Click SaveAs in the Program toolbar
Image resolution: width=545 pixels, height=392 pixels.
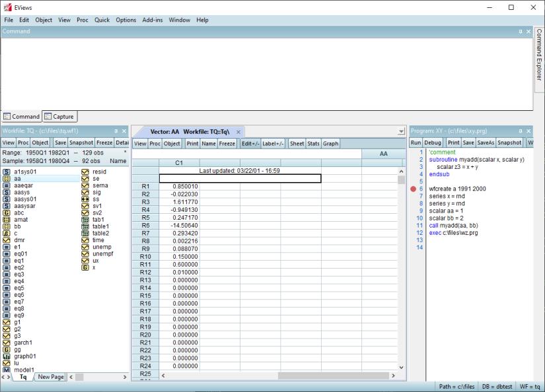click(x=486, y=143)
